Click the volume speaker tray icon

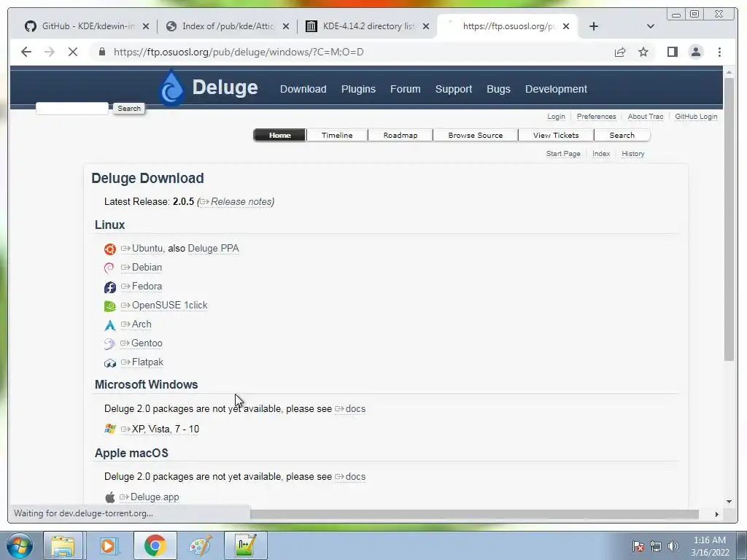pyautogui.click(x=673, y=546)
